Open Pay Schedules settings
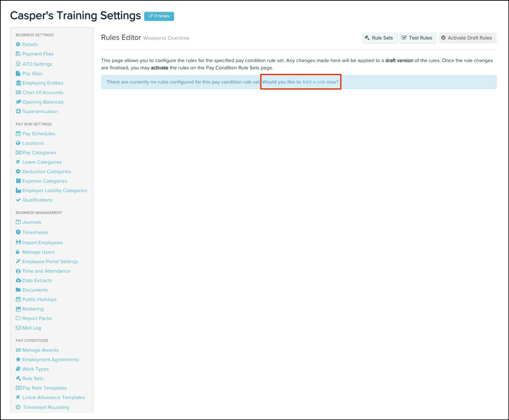 [39, 133]
